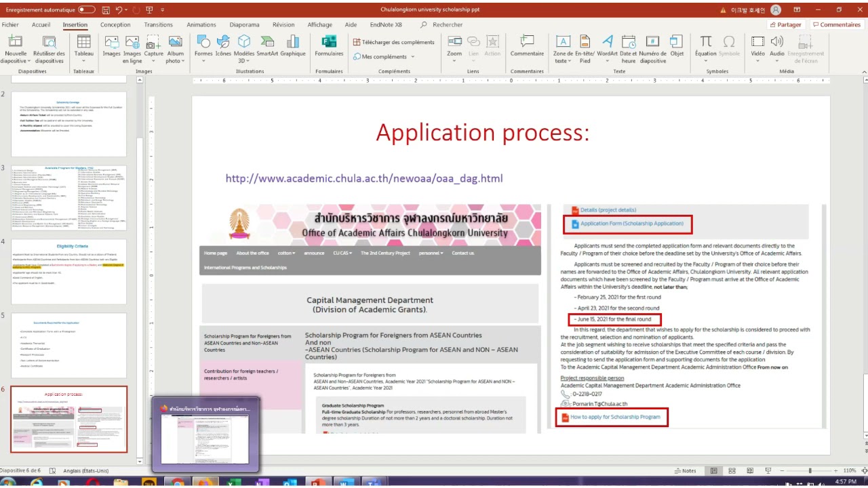Viewport: 868px width, 488px height.
Task: Click the Audio icon
Action: [x=777, y=42]
